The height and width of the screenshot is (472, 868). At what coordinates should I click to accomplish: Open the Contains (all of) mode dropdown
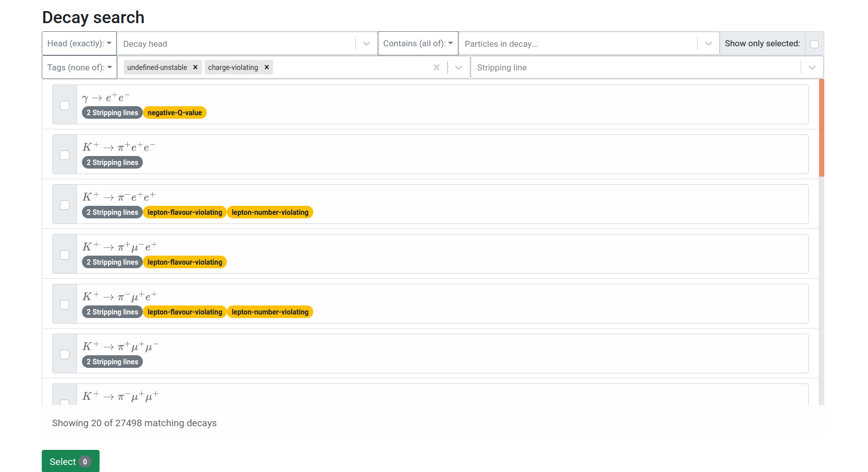[417, 43]
